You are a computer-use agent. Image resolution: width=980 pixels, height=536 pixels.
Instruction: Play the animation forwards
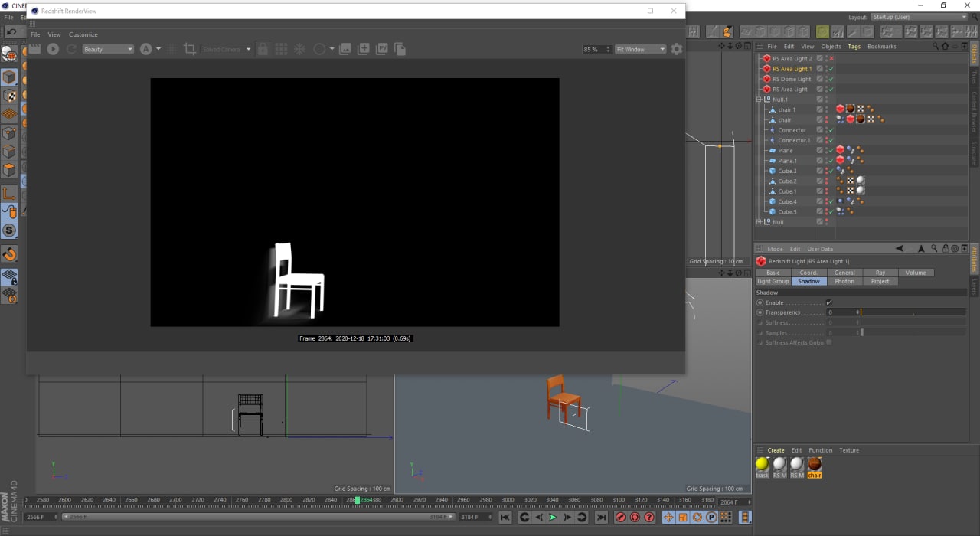coord(554,518)
